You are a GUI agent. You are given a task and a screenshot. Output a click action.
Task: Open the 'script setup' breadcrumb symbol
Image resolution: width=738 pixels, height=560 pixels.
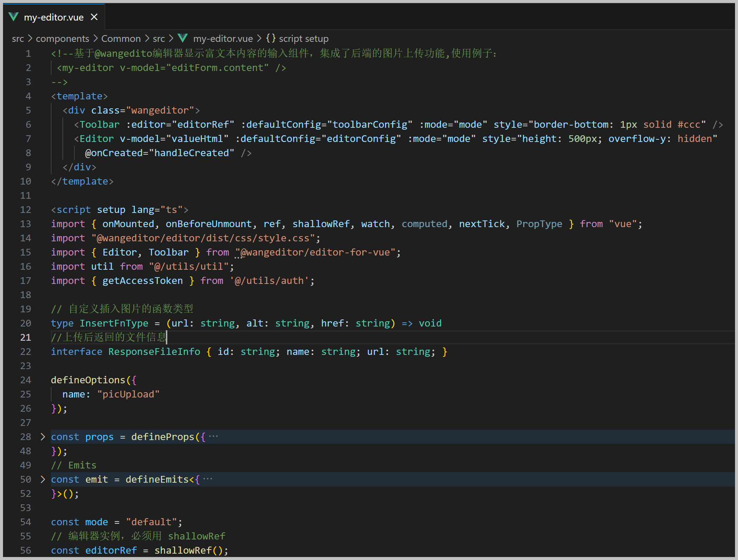tap(304, 38)
